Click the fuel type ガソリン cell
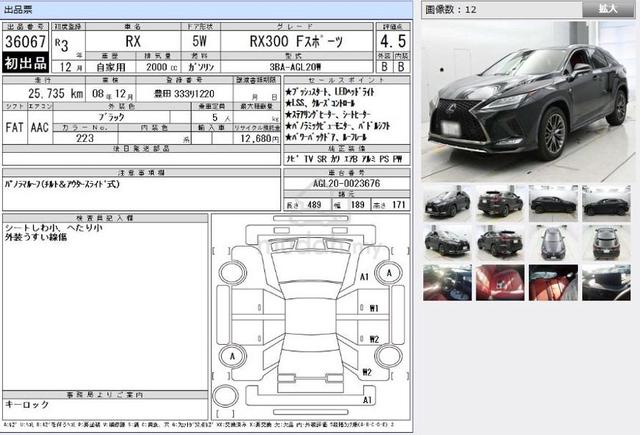 [x=201, y=67]
